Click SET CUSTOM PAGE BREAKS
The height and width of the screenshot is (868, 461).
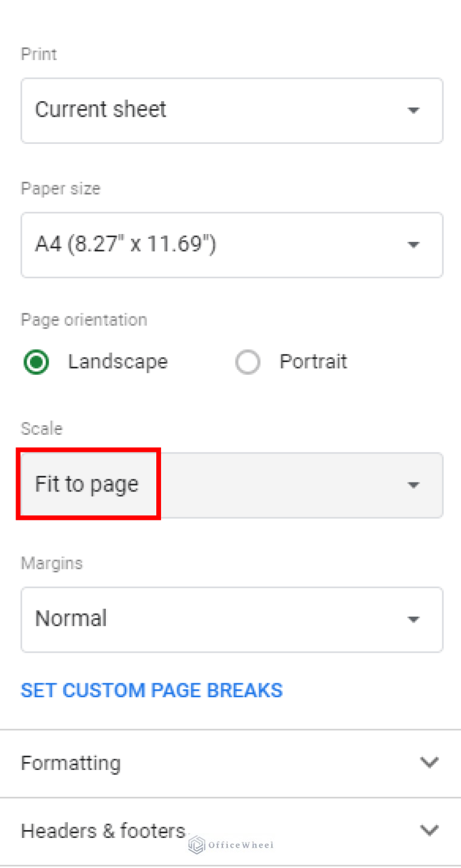[151, 690]
